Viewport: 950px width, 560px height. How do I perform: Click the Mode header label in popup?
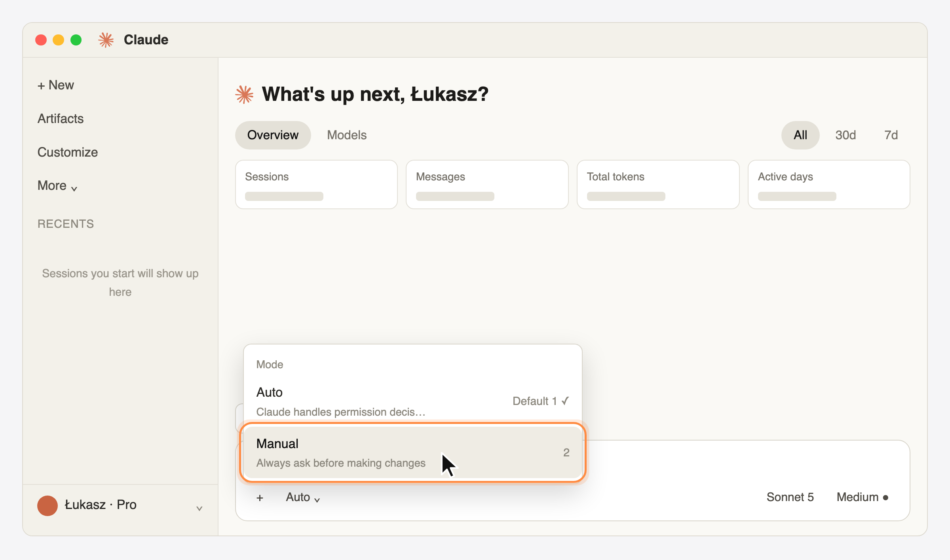click(270, 365)
